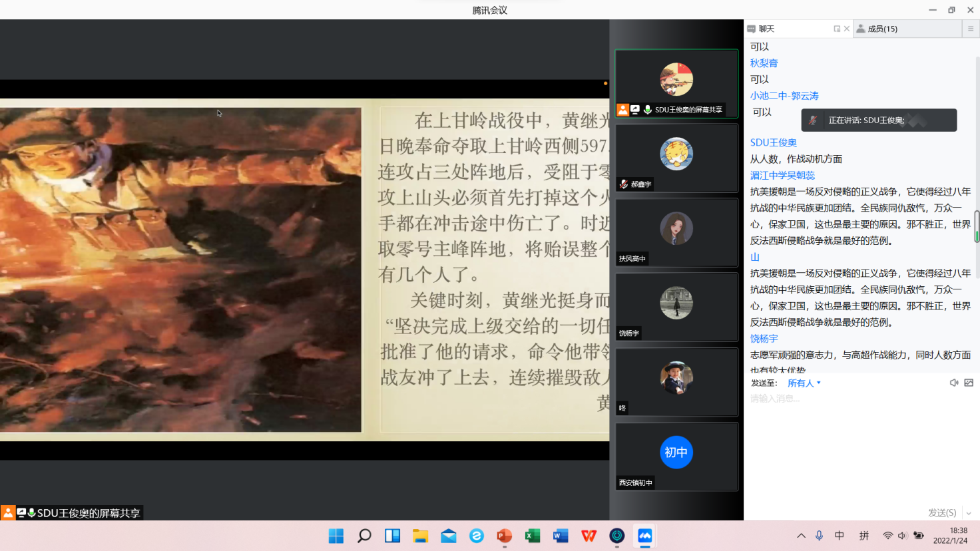
Task: Restore the 腾讯会议 window size button
Action: tap(951, 9)
